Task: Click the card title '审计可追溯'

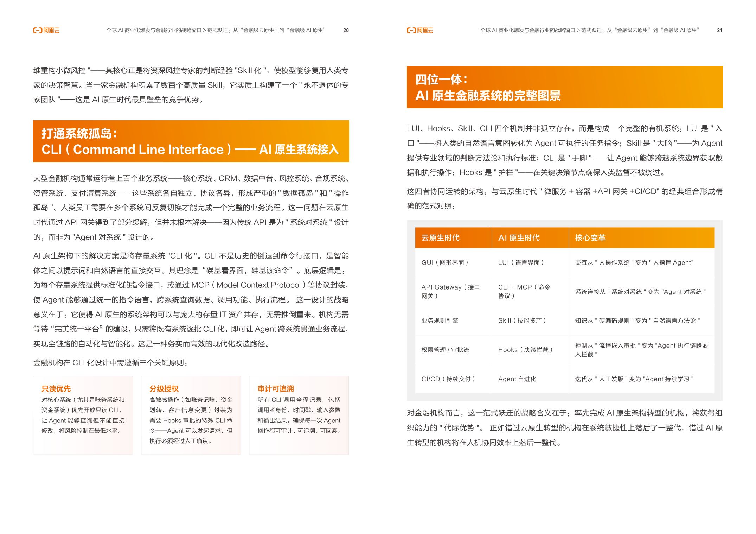Action: pyautogui.click(x=276, y=388)
